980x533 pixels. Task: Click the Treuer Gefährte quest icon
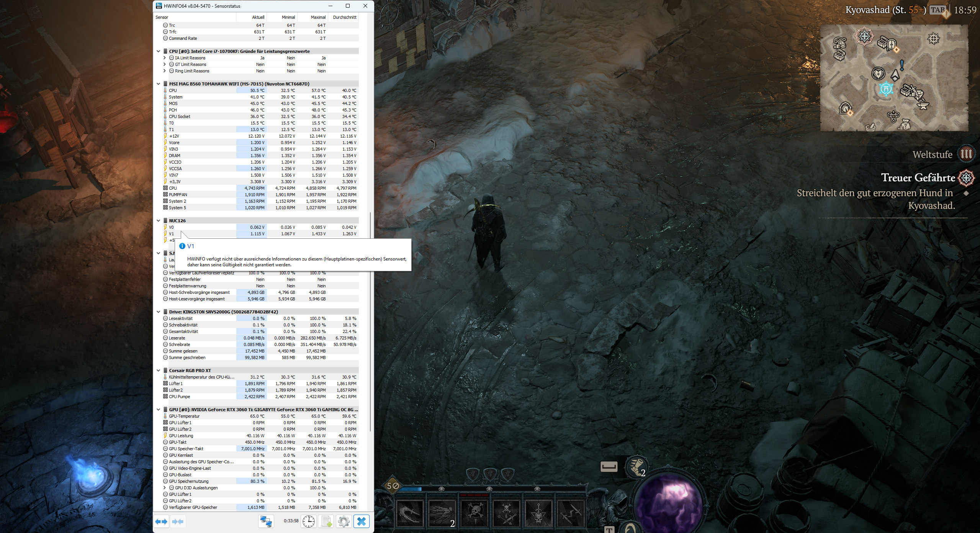[x=966, y=178]
